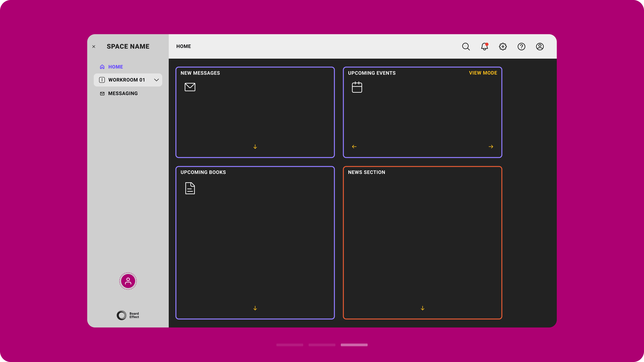Select the first slide indicator bar
Image resolution: width=644 pixels, height=362 pixels.
pos(290,345)
